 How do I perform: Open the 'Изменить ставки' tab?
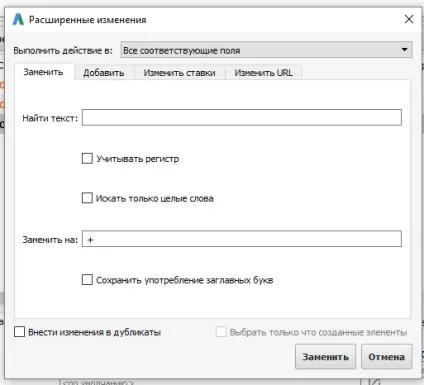(x=179, y=73)
